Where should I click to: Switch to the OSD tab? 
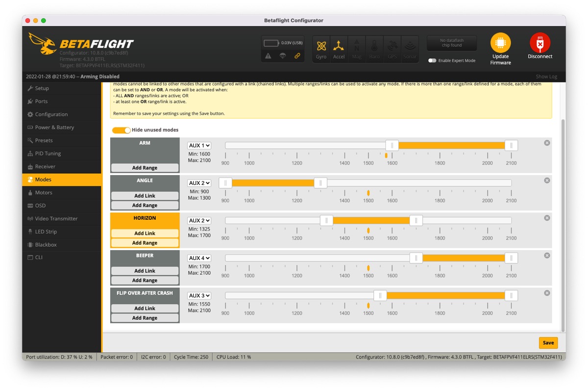pos(62,206)
